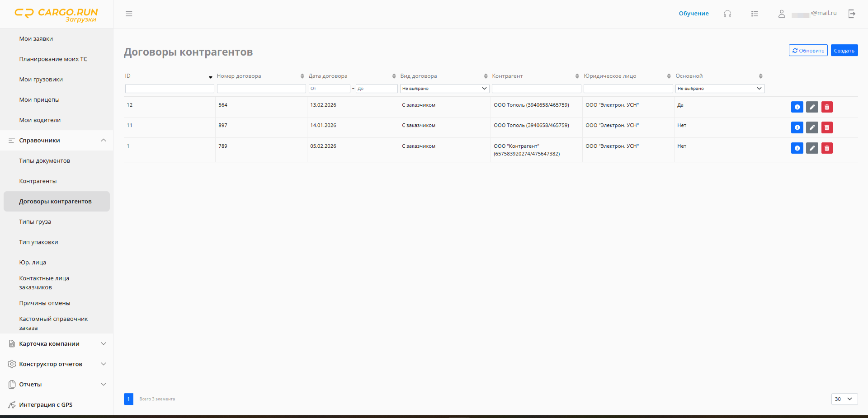
Task: Open Кастомный справочник заказа
Action: click(53, 324)
